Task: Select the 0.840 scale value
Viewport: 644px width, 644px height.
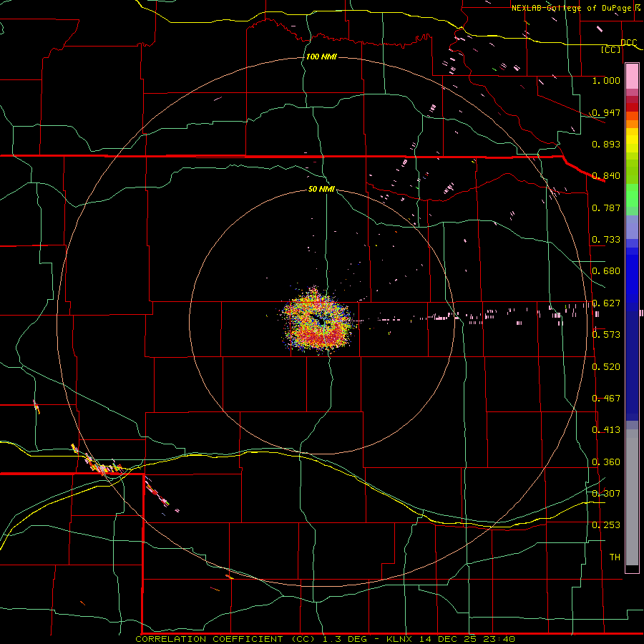Action: [x=606, y=175]
